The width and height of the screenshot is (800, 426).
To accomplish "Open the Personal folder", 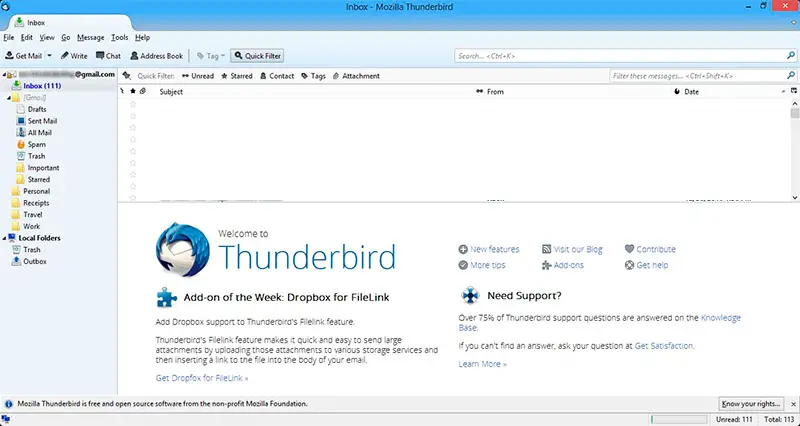I will [x=36, y=191].
